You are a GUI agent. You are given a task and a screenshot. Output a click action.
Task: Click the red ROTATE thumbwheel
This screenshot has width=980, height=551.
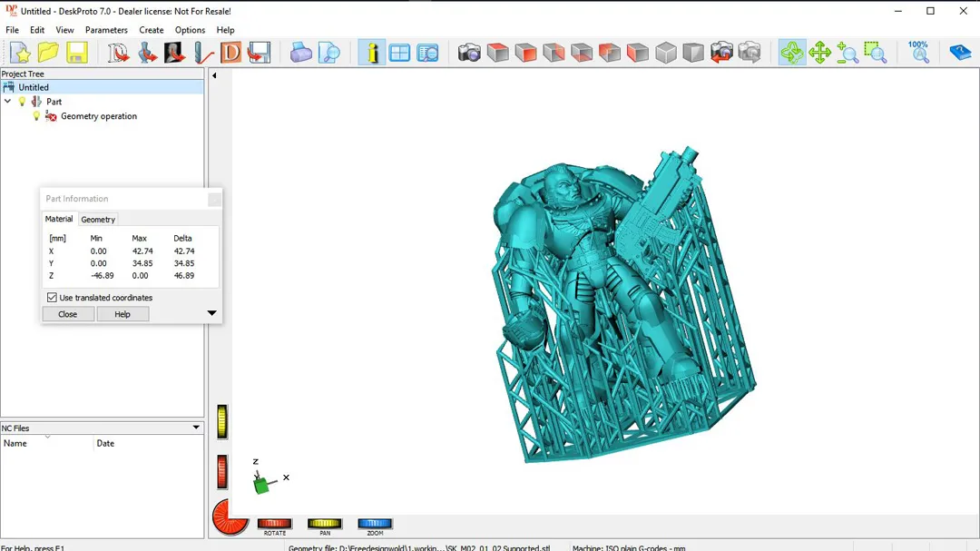274,524
